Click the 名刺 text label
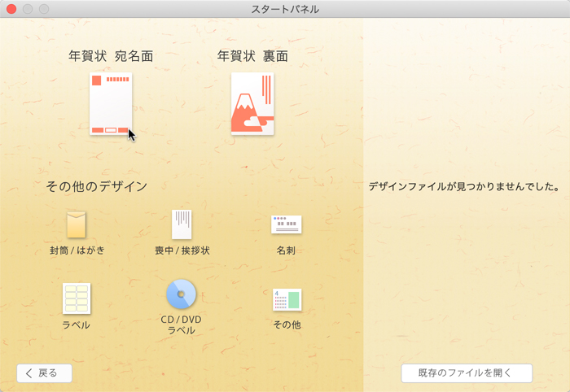 [x=286, y=250]
